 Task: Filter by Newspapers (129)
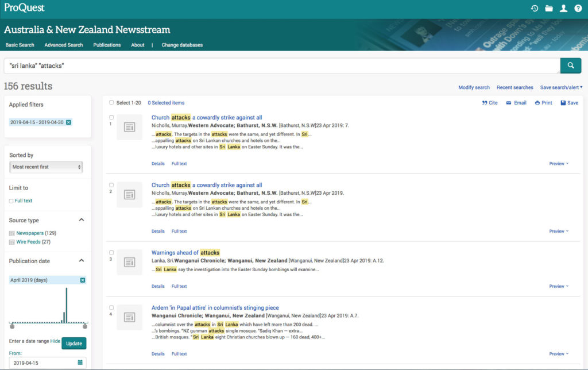(x=36, y=233)
